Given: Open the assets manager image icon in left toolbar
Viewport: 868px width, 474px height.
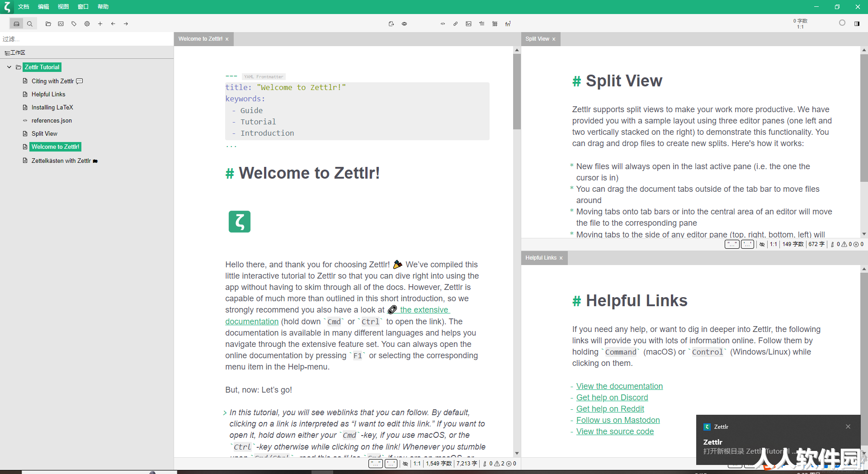Looking at the screenshot, I should (61, 24).
